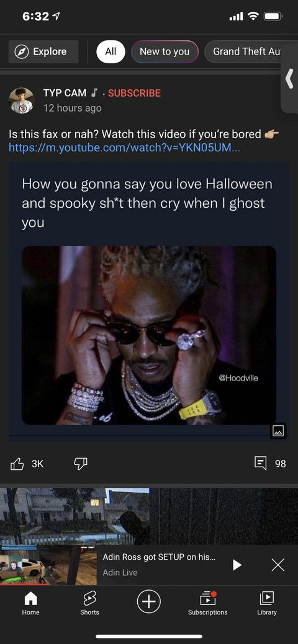Open the post's 98 comments

(x=270, y=464)
